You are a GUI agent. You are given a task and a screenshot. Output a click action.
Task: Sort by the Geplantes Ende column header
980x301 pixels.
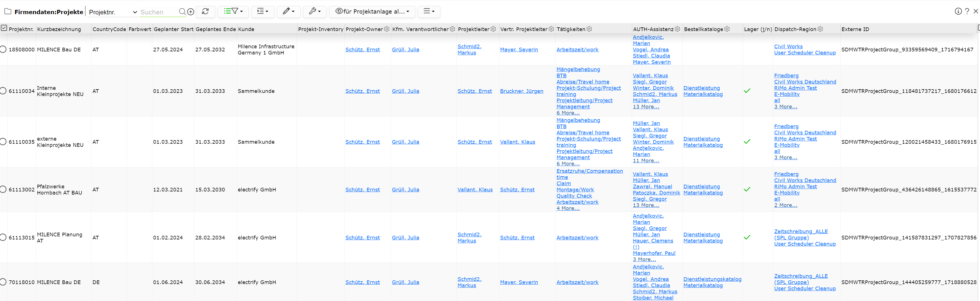[216, 29]
